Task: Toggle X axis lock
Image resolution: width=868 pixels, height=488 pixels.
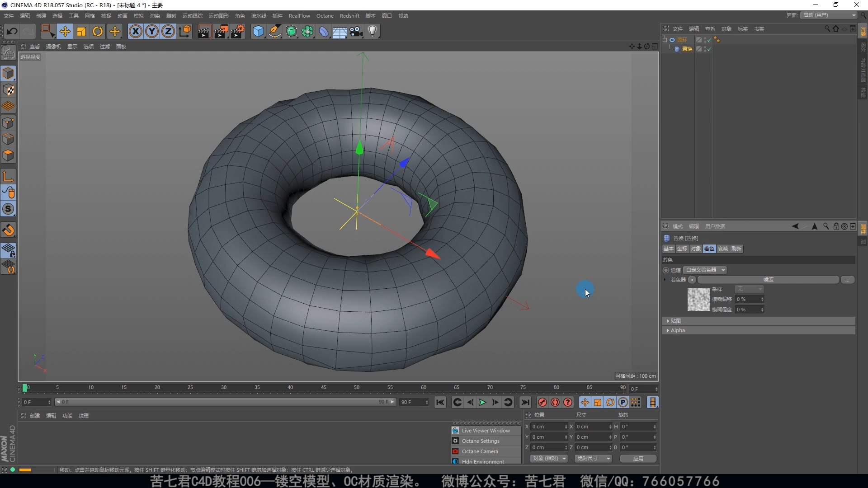Action: pos(135,31)
